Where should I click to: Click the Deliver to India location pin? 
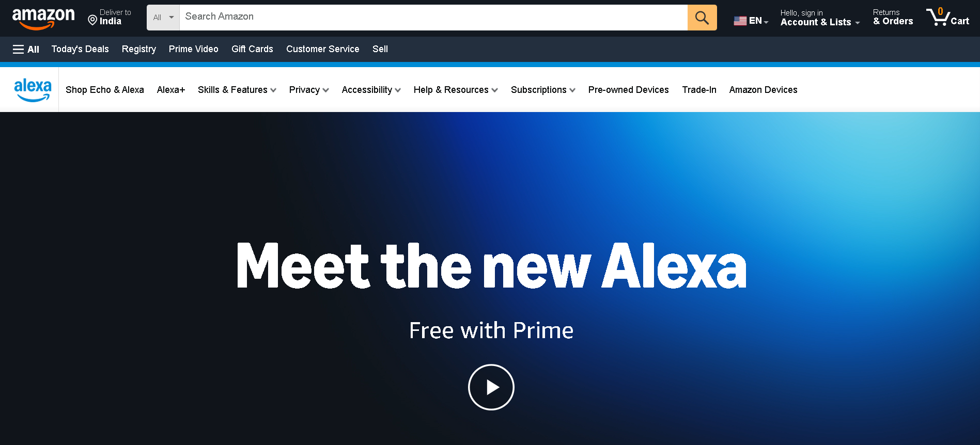(92, 20)
